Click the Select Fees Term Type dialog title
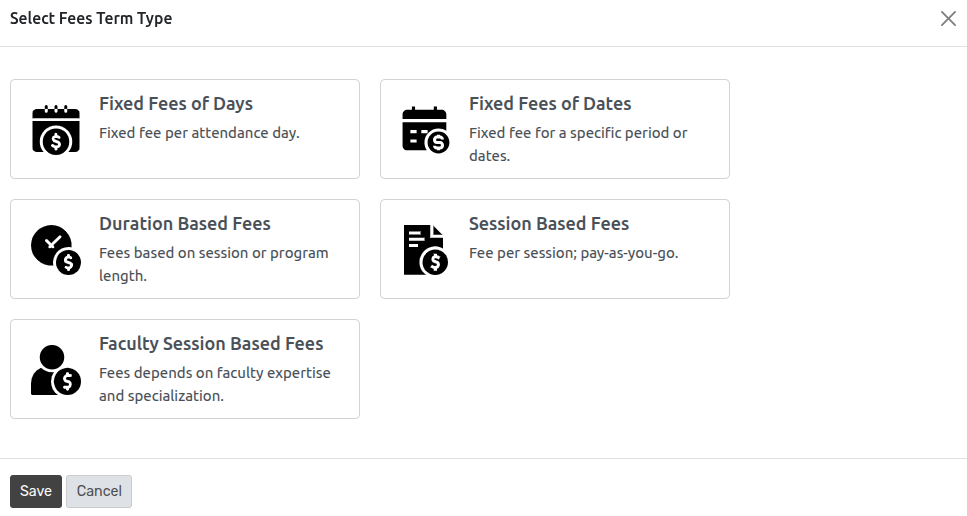The height and width of the screenshot is (516, 967). [x=91, y=18]
